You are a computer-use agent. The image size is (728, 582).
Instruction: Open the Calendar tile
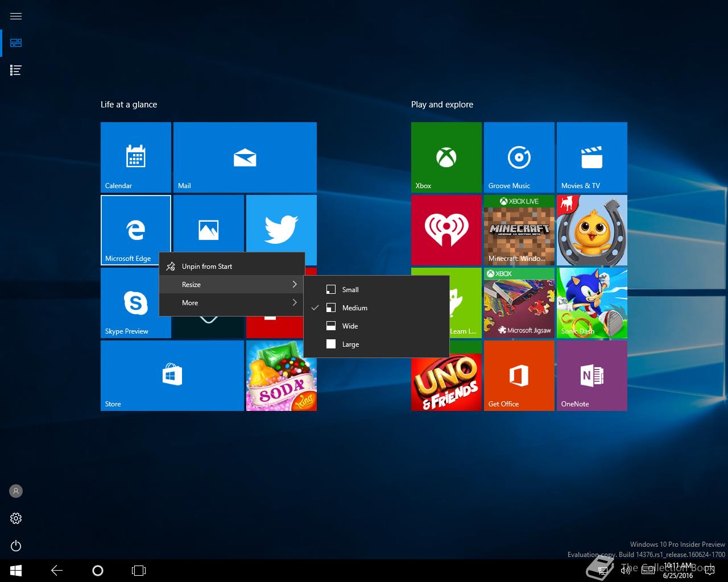(x=136, y=157)
